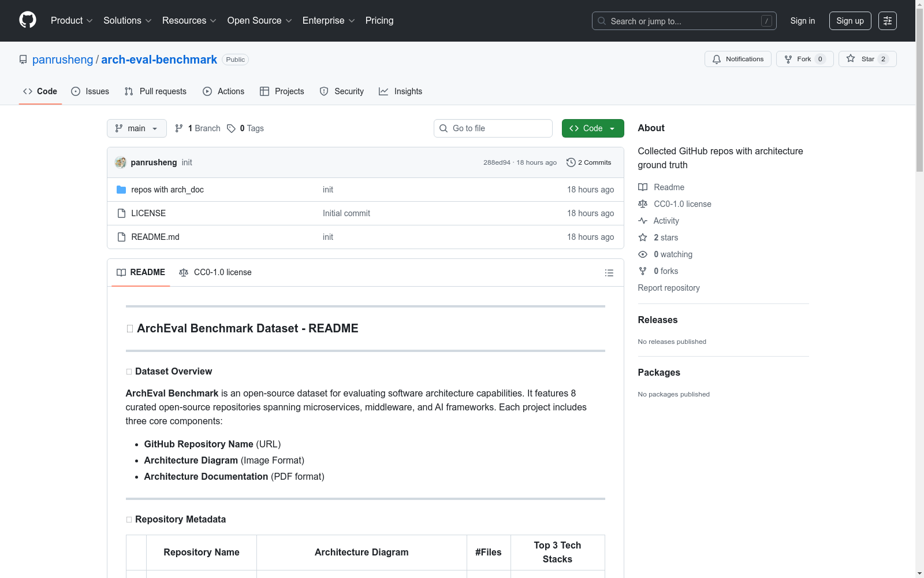
Task: Open the Pull requests tab
Action: (155, 91)
